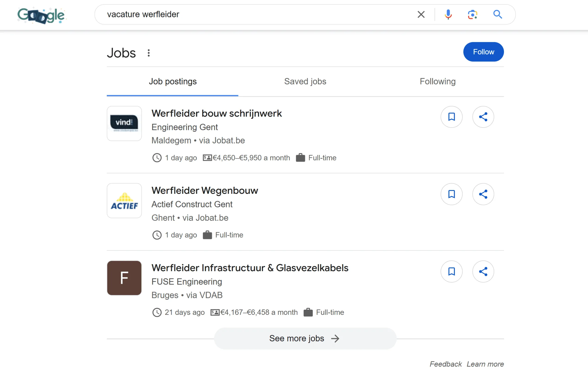This screenshot has height=375, width=588.
Task: Bookmark the Werfleider Wegenbouw job
Action: (451, 194)
